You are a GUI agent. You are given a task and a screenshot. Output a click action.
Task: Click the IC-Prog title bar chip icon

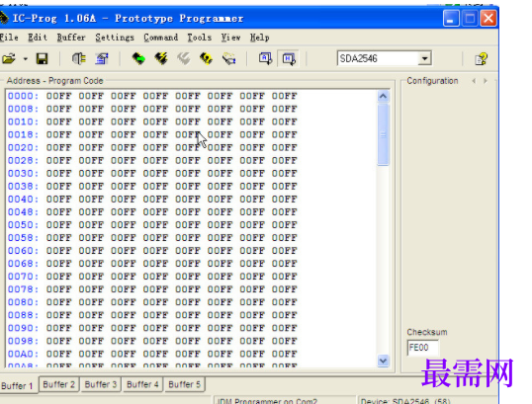click(x=3, y=18)
